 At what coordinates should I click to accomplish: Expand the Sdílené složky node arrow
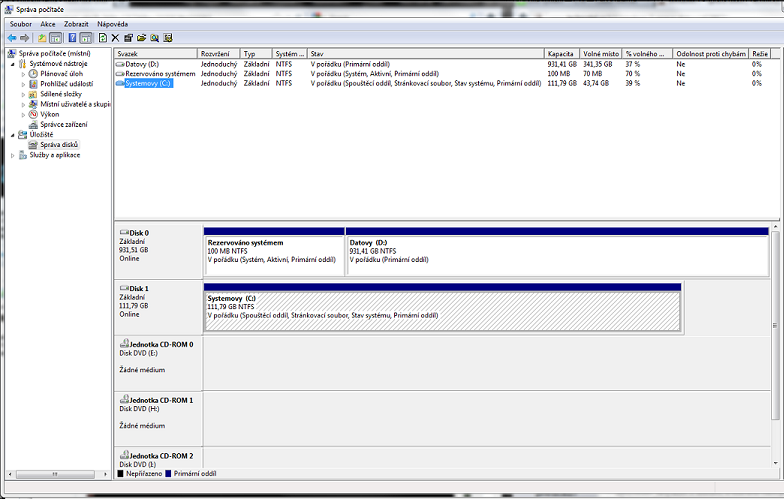point(23,94)
